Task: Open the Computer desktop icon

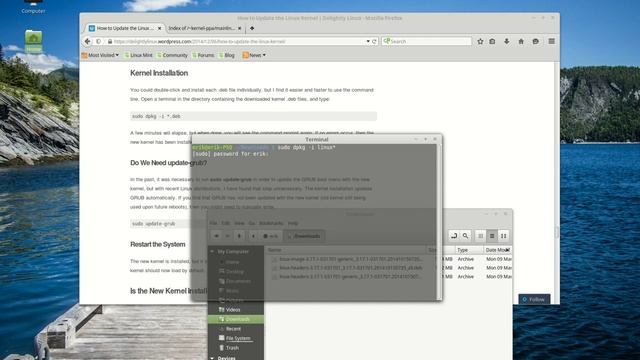Action: (33, 7)
